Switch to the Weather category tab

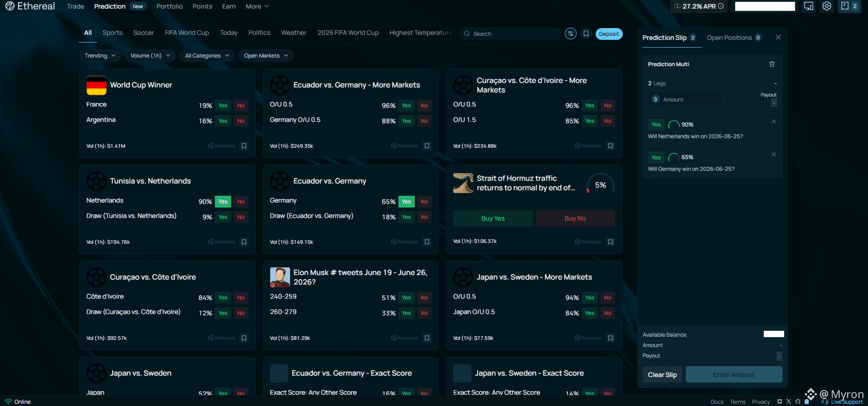[x=294, y=33]
